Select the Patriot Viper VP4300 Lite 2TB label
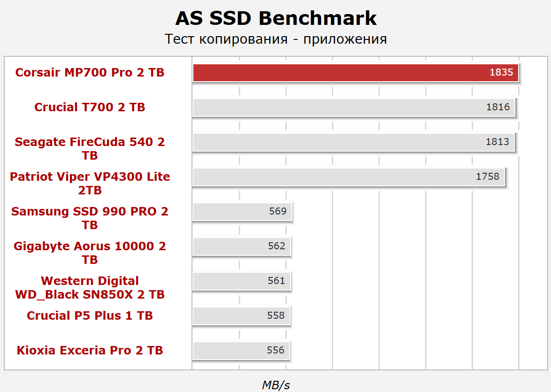 (90, 183)
